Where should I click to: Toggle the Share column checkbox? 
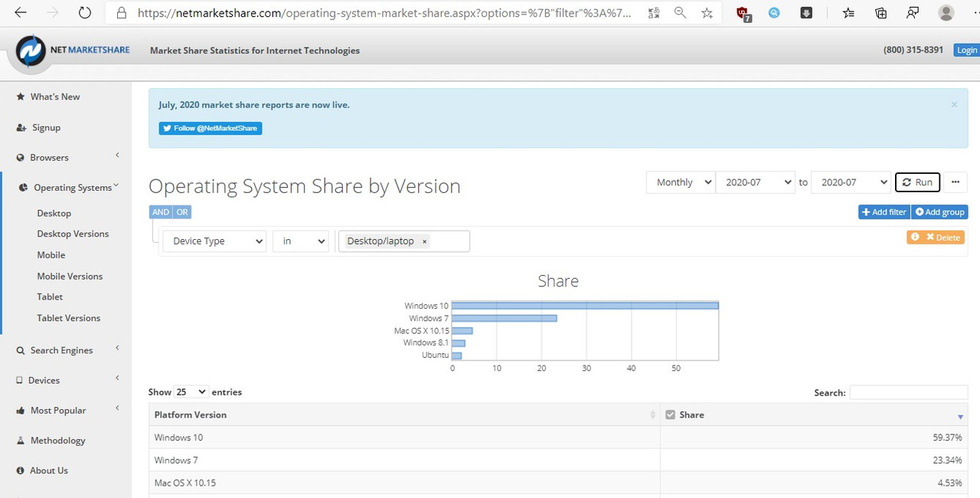(671, 414)
